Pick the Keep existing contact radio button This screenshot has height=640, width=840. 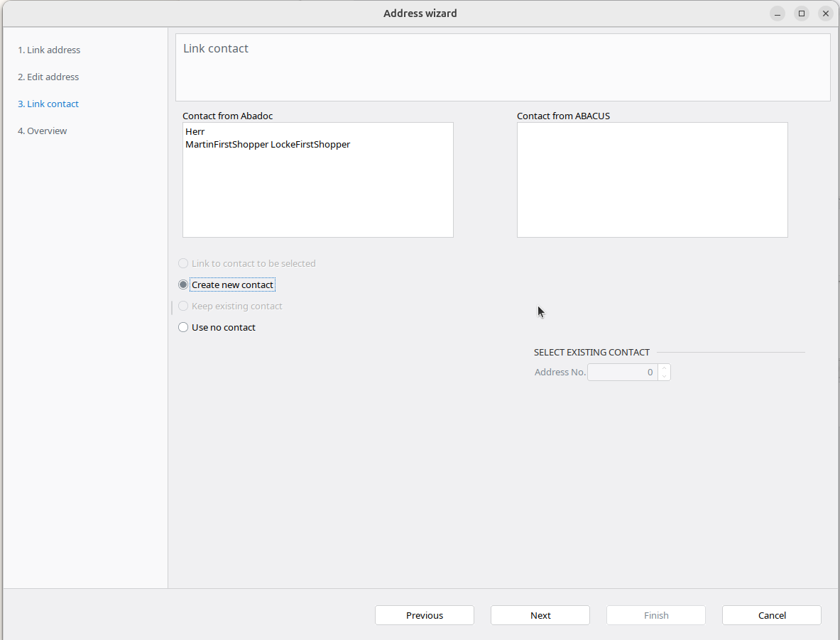click(x=183, y=306)
